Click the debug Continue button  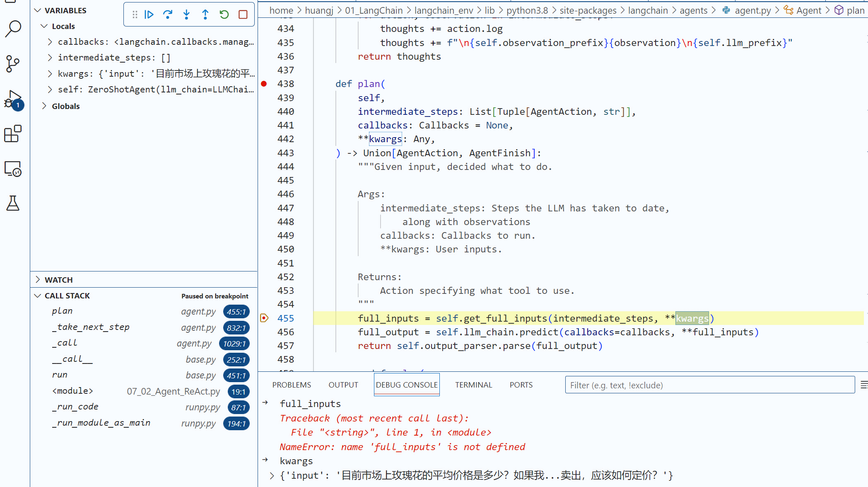click(149, 15)
